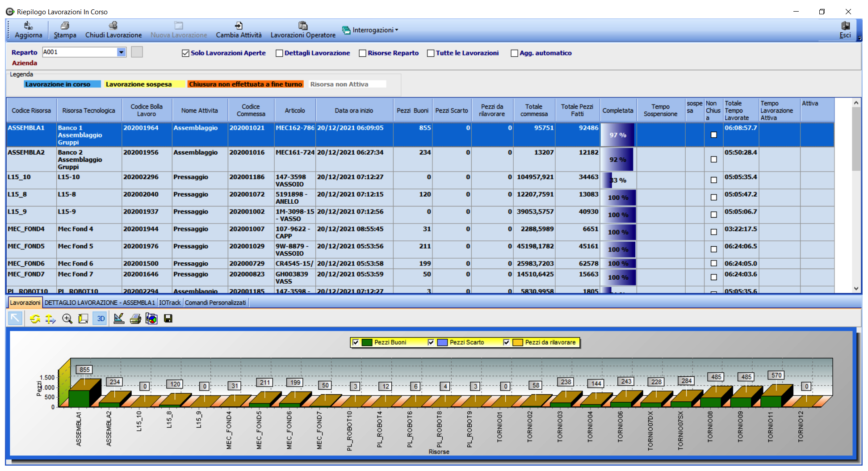The width and height of the screenshot is (868, 471).
Task: Select the chart zoom magnifier tool
Action: click(x=67, y=319)
